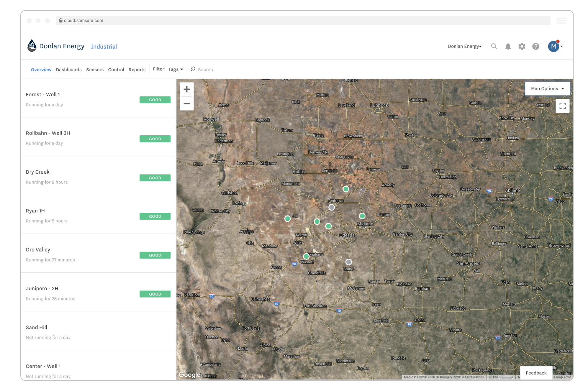Click GOOD badge for Ryan 1H
The width and height of the screenshot is (588, 391).
(155, 217)
